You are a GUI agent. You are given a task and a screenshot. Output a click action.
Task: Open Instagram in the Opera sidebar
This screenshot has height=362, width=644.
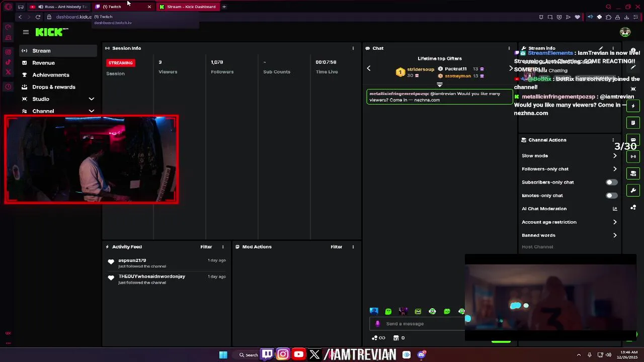[x=8, y=52]
